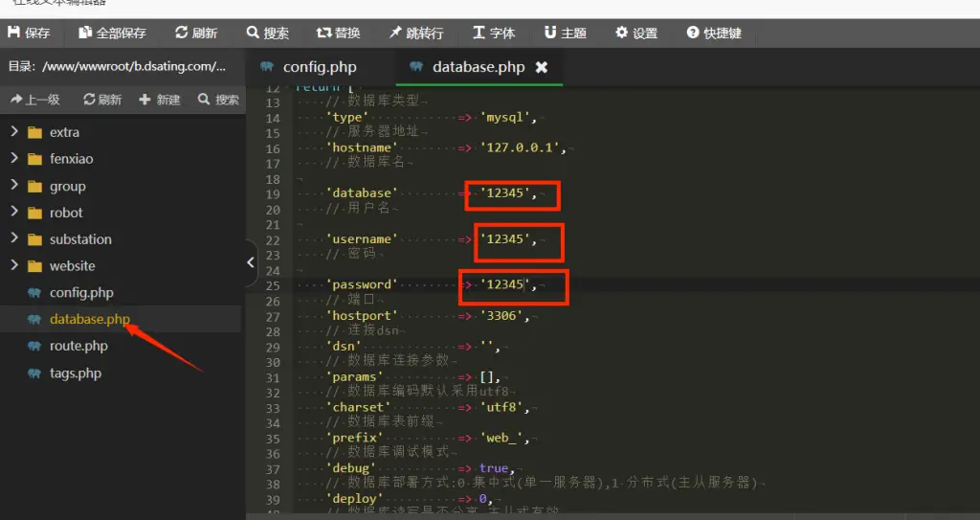Switch to the config.php tab
Screen dimensions: 980x520
320,67
